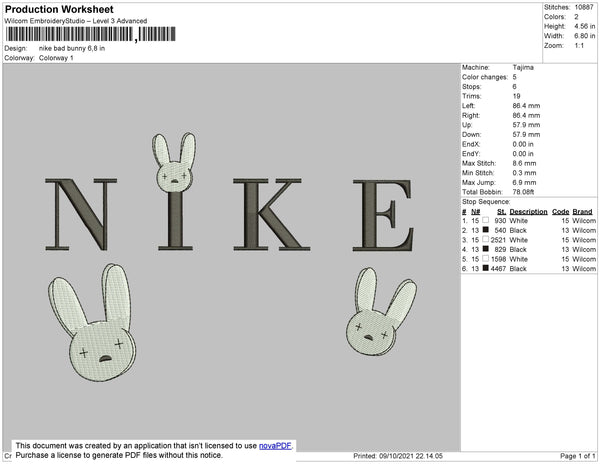Click the St. column header
The width and height of the screenshot is (600, 464).
[501, 211]
